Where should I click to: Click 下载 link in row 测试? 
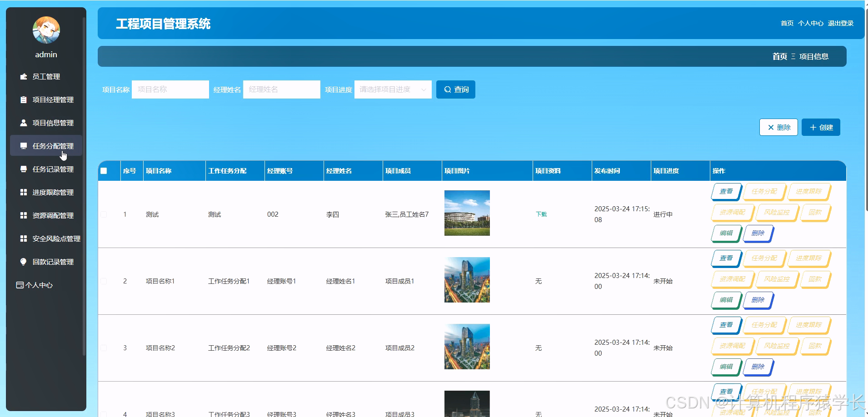541,214
